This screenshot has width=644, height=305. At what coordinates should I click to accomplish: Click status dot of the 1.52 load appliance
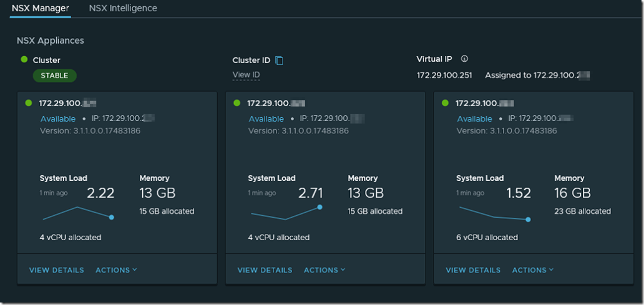[445, 103]
